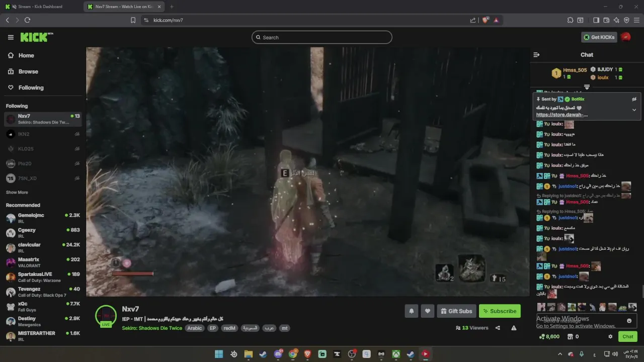Screen dimensions: 644x362
Task: Select followed channel KLO25
Action: 43,149
